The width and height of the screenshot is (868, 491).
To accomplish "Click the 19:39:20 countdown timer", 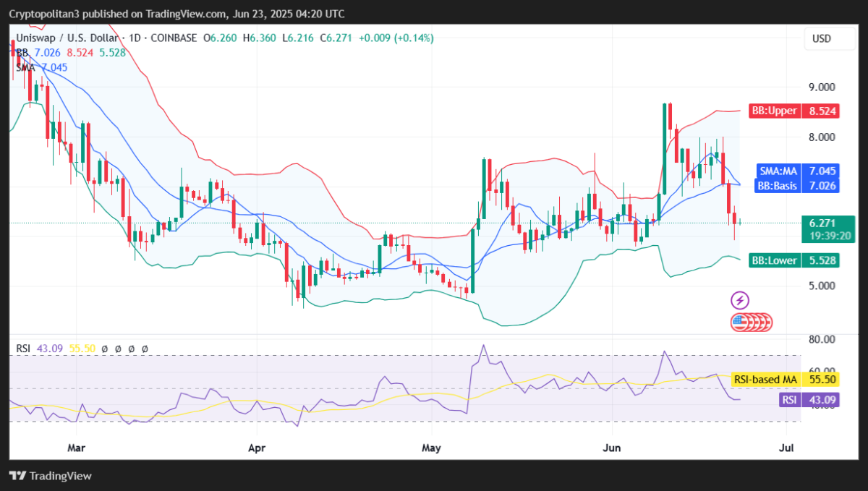I will 829,236.
